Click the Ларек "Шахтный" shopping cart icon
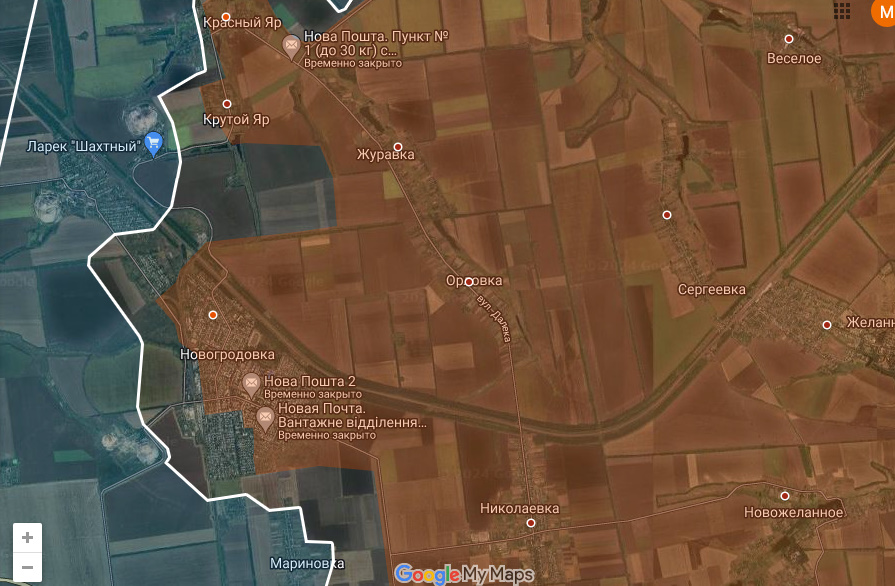This screenshot has width=895, height=586. pos(153,144)
